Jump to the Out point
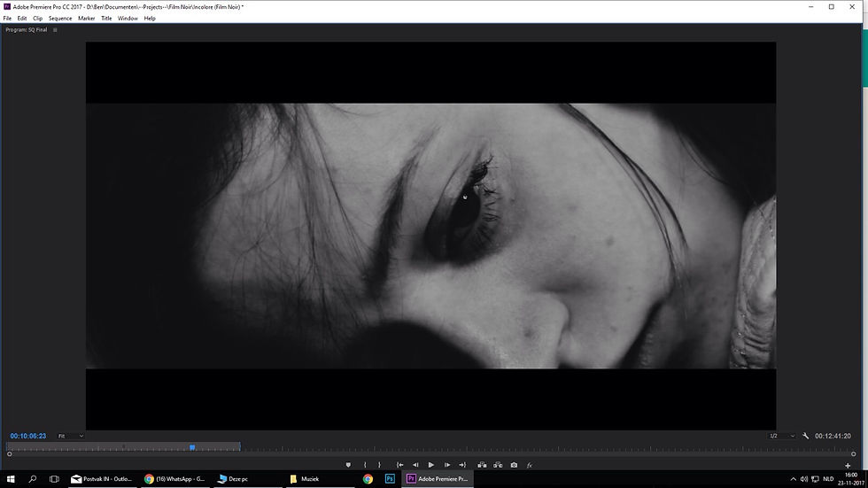Image resolution: width=868 pixels, height=488 pixels. pyautogui.click(x=462, y=465)
